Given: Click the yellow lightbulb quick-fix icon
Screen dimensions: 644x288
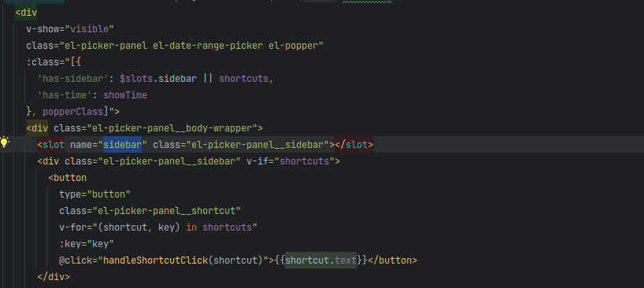Looking at the screenshot, I should pos(5,142).
